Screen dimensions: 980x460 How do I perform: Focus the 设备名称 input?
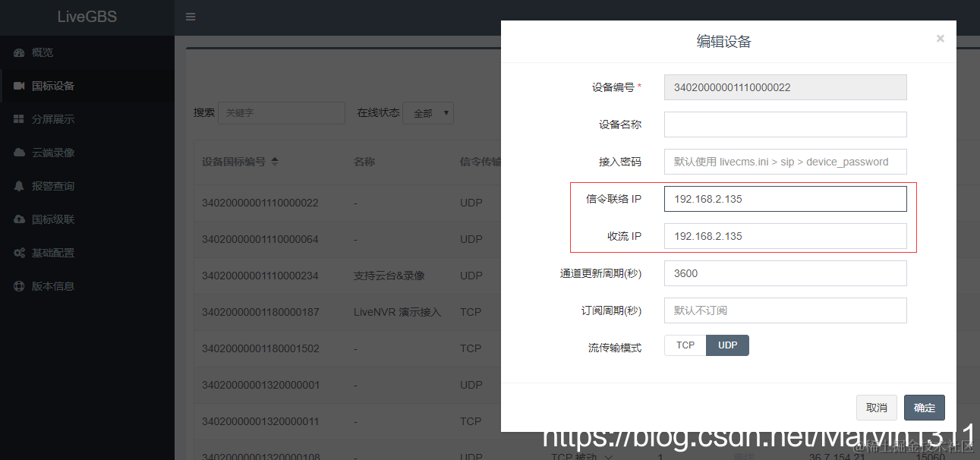(786, 124)
